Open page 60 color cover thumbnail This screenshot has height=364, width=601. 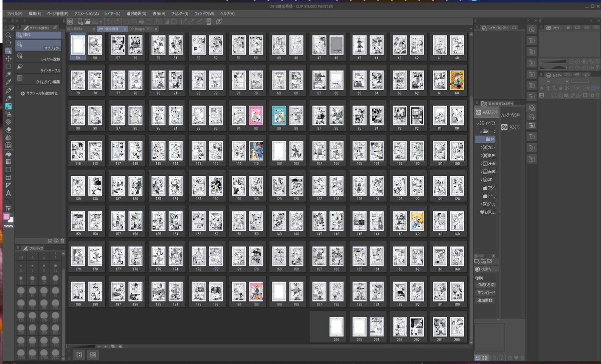point(457,80)
